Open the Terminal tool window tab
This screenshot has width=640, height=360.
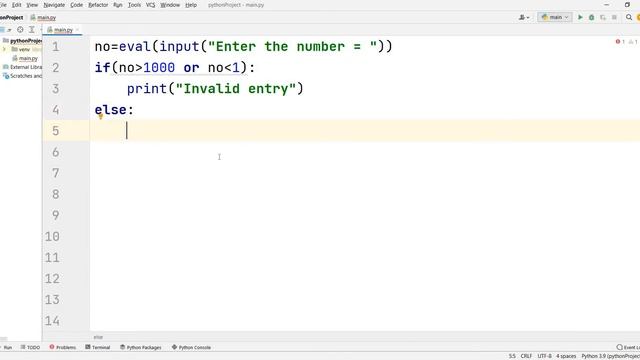coord(98,347)
